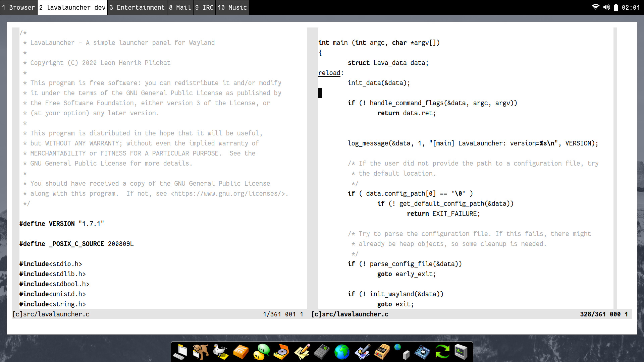This screenshot has height=362, width=644.
Task: Launch the cassette recorder icon
Action: click(x=382, y=352)
